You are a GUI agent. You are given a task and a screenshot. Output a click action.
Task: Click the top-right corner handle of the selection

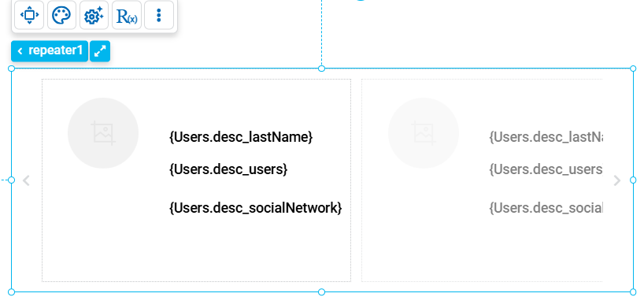(x=633, y=69)
